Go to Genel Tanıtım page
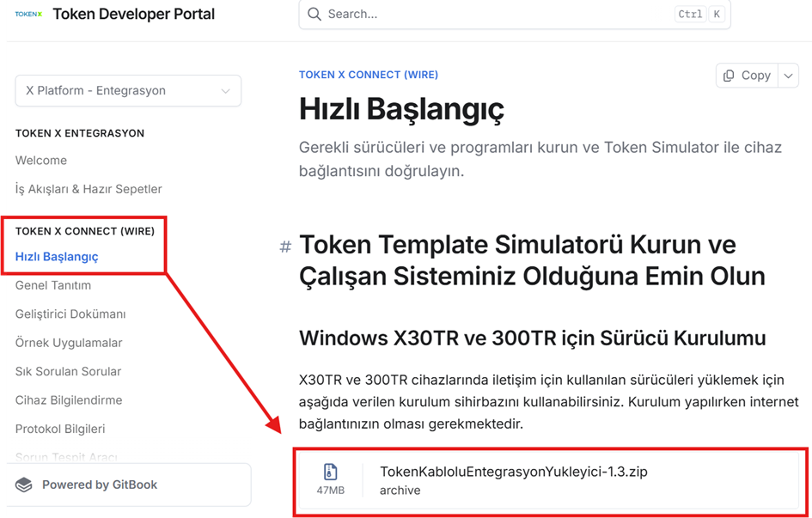The width and height of the screenshot is (812, 518). (x=53, y=285)
